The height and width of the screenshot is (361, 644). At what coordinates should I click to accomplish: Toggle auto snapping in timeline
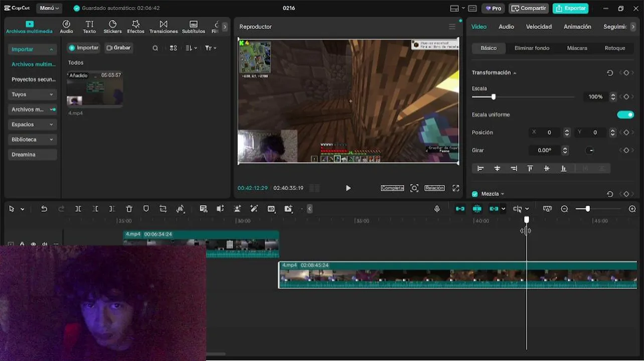coord(477,209)
